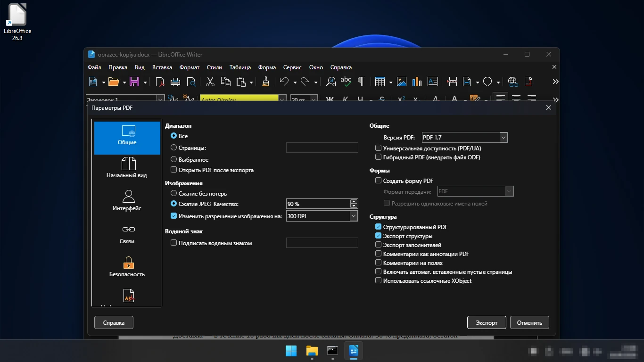Viewport: 644px width, 362px height.
Task: Open the 300 DPI resolution dropdown
Action: (354, 216)
